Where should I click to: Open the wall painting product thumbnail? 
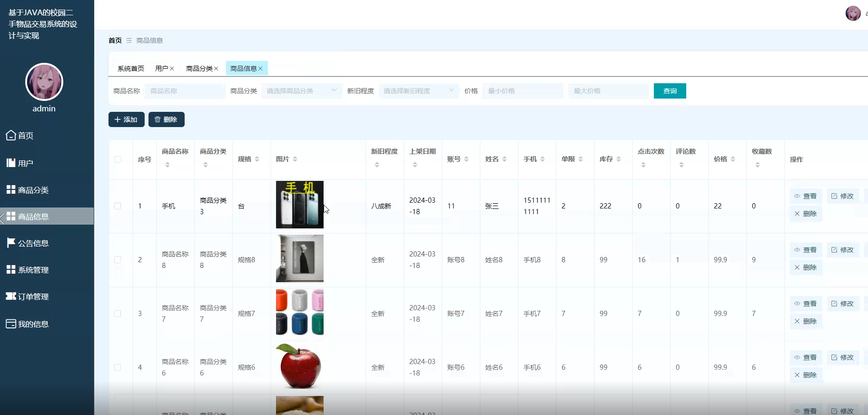pos(300,258)
